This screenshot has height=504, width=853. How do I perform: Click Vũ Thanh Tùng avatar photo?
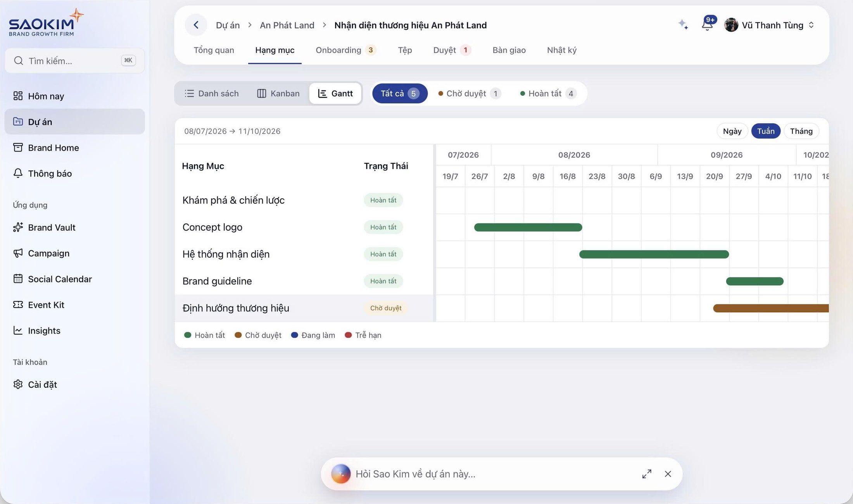pos(731,25)
